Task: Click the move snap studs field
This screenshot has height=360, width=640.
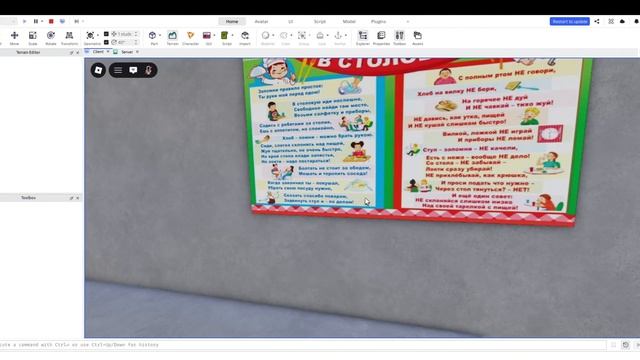Action: click(125, 34)
